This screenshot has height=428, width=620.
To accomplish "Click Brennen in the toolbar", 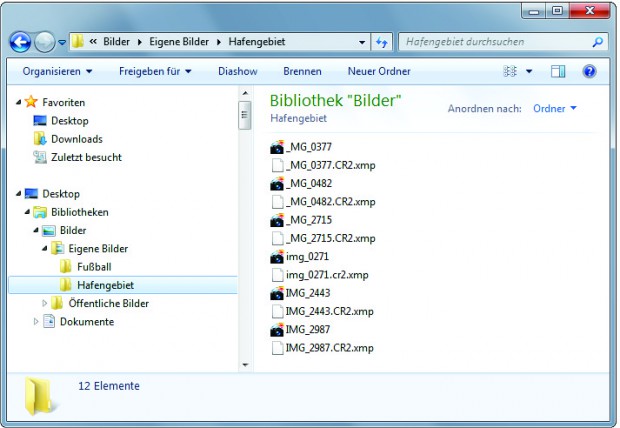I will [302, 72].
